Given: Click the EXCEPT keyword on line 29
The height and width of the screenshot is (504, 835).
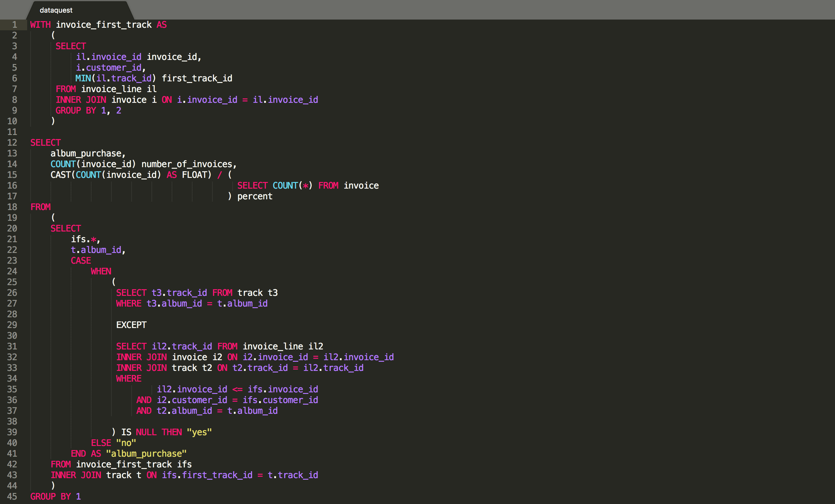Looking at the screenshot, I should tap(131, 325).
